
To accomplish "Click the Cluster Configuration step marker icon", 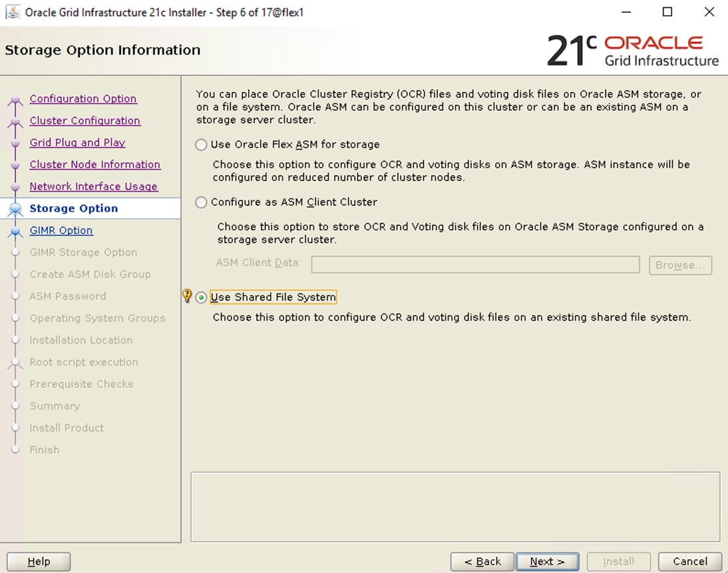I will pos(15,121).
